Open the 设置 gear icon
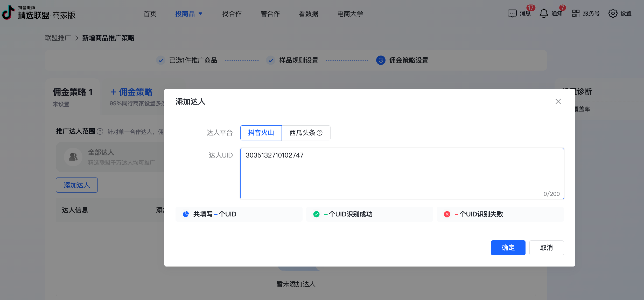The image size is (644, 300). click(613, 13)
